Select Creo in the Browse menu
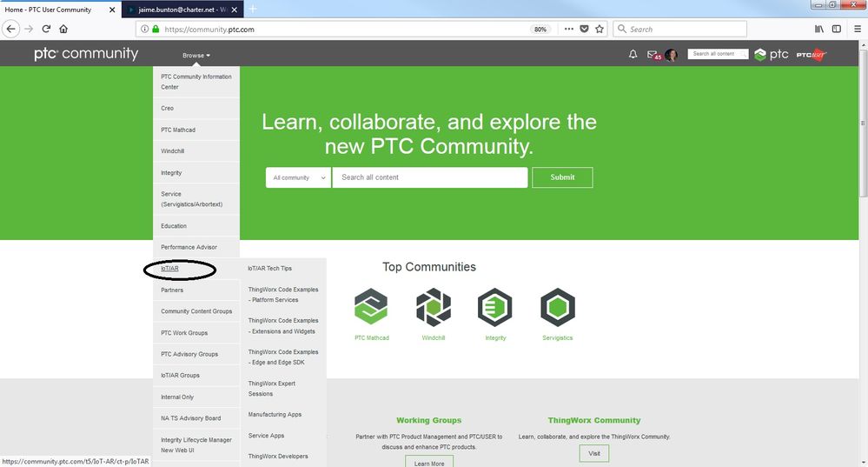The image size is (868, 467). pos(196,109)
